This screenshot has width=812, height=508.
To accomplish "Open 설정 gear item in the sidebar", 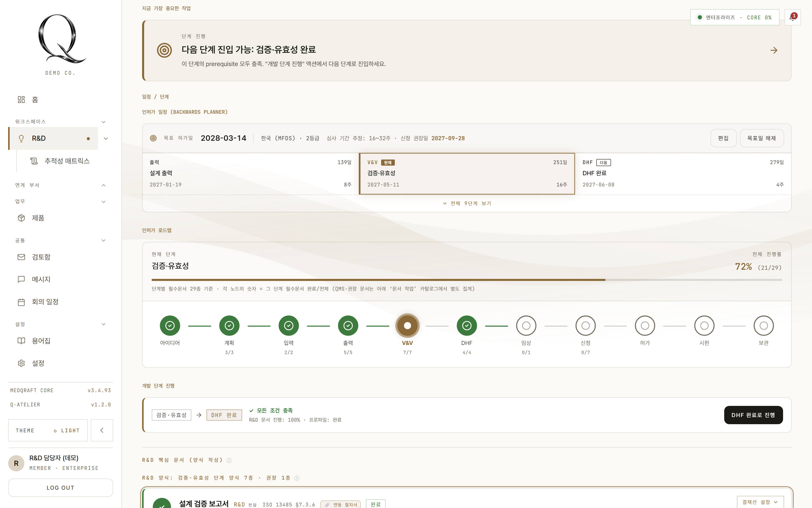I will pyautogui.click(x=60, y=363).
